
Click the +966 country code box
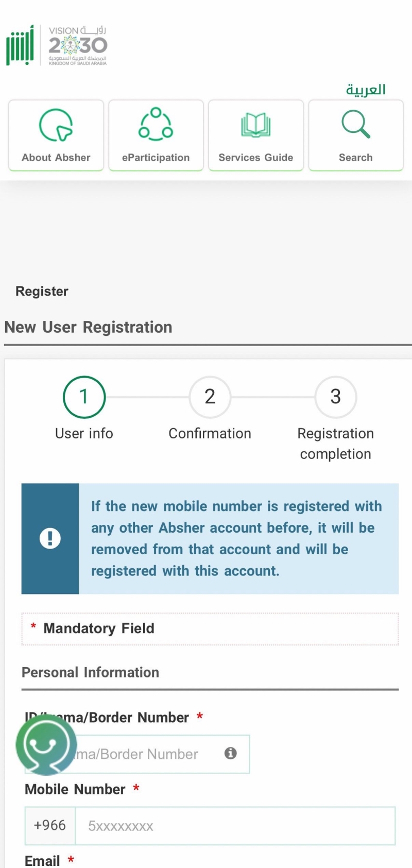(x=50, y=826)
